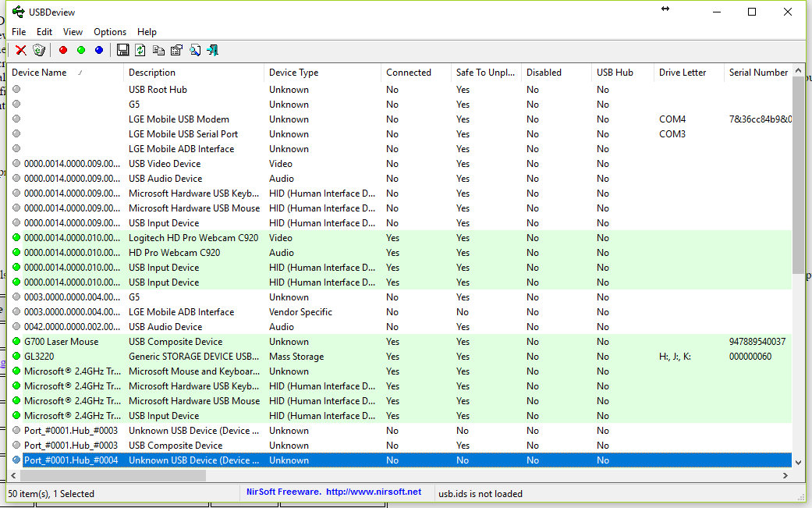Open the Options menu

click(x=110, y=31)
